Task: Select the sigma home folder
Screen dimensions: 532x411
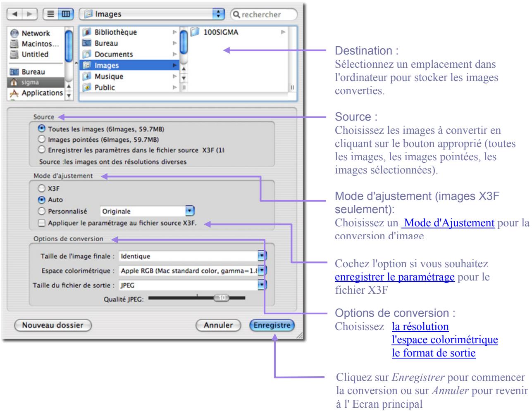Action: click(36, 82)
